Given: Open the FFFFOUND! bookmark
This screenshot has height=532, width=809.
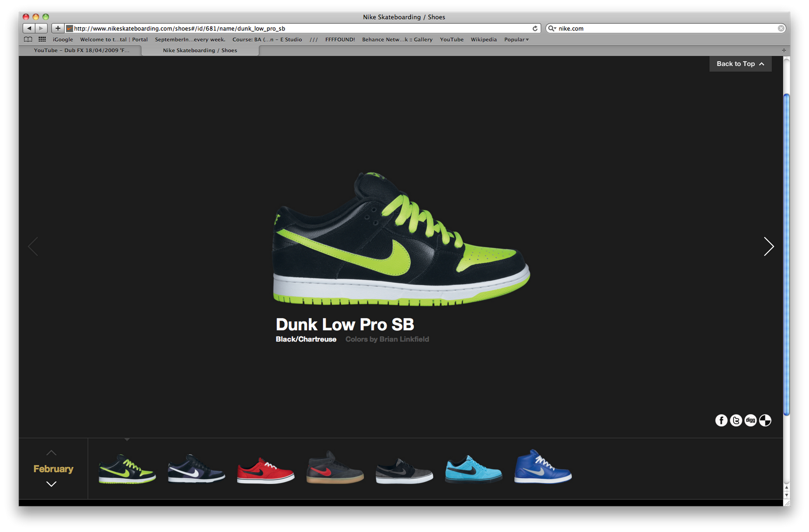Looking at the screenshot, I should [340, 39].
